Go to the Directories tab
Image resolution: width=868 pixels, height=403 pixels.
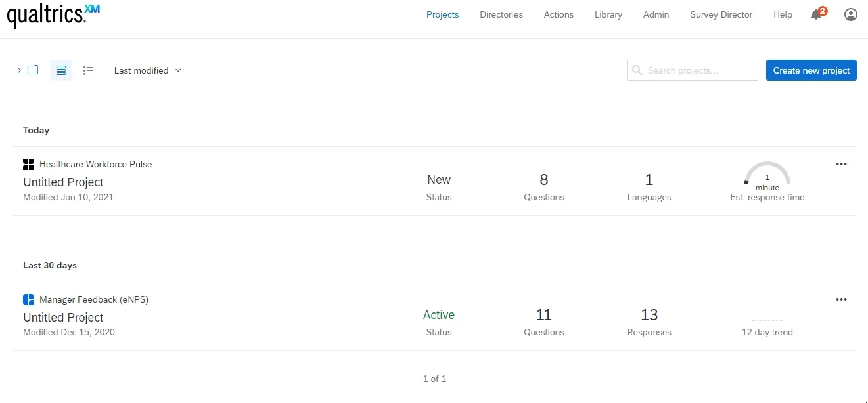[x=501, y=14]
